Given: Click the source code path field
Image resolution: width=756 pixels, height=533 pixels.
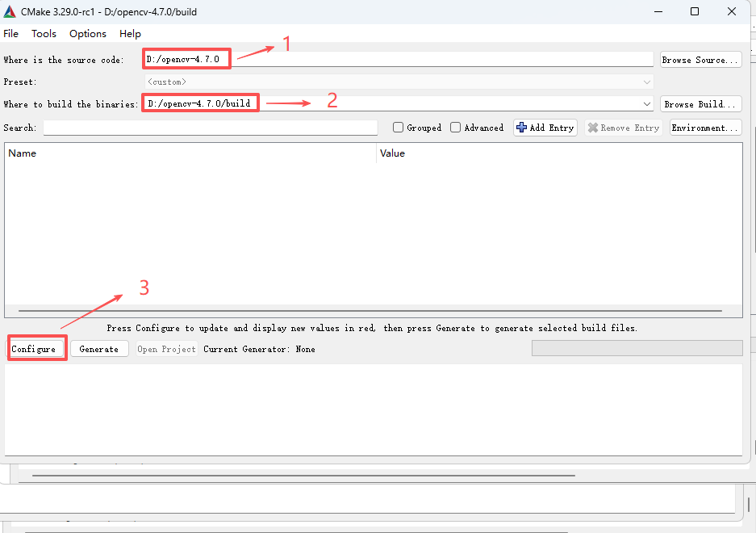Looking at the screenshot, I should coord(399,60).
